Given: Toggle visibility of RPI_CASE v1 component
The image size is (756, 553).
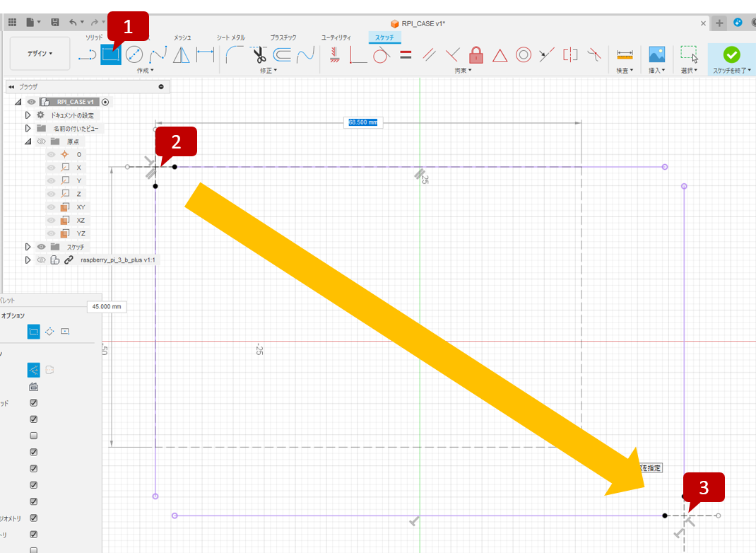Looking at the screenshot, I should point(31,102).
